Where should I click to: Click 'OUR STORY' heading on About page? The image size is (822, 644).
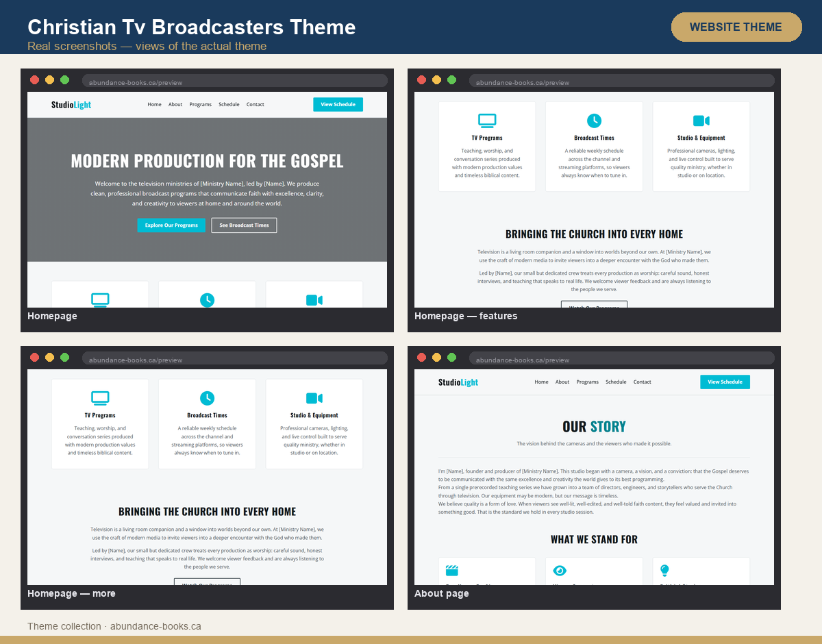tap(594, 427)
